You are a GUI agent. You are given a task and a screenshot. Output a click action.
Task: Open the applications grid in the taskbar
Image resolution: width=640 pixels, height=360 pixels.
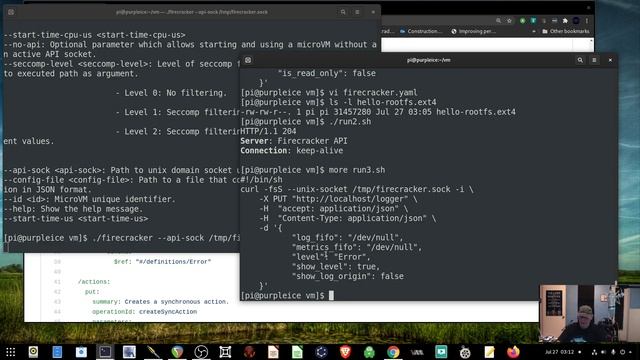click(x=11, y=352)
